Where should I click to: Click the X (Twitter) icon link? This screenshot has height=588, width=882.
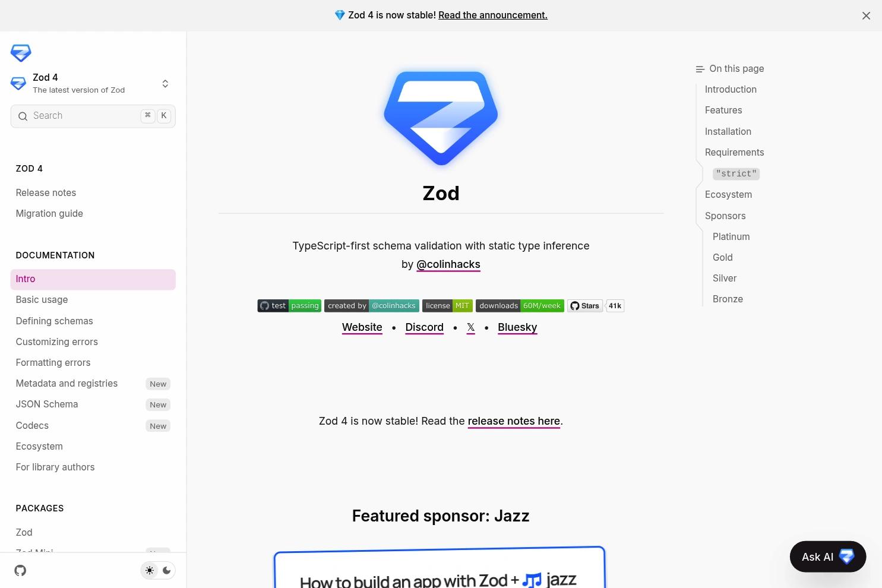pyautogui.click(x=470, y=327)
